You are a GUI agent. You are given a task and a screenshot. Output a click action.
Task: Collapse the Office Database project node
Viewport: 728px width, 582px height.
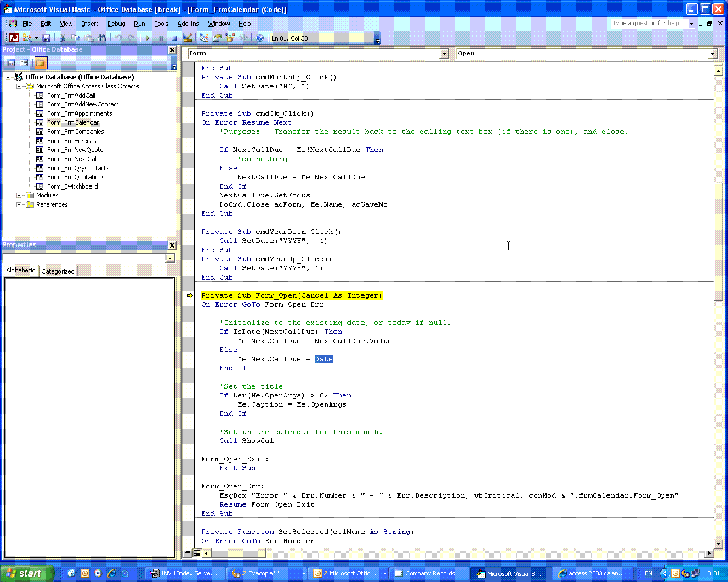pyautogui.click(x=8, y=77)
